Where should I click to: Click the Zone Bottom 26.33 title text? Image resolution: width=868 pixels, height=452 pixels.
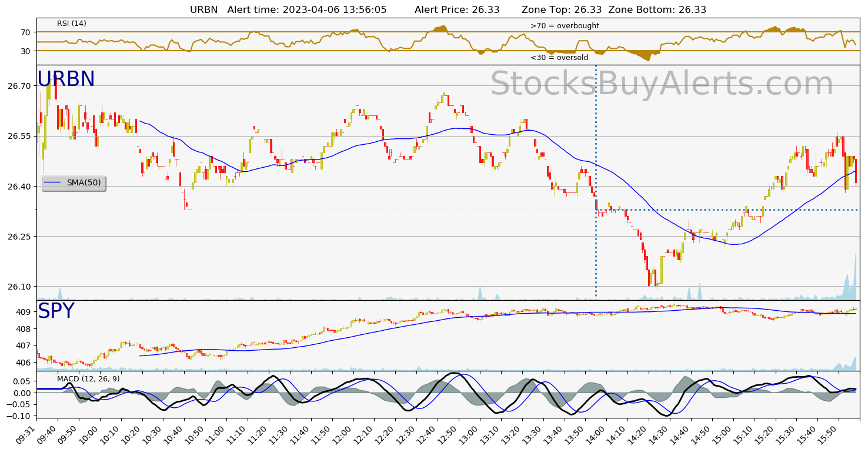(657, 9)
